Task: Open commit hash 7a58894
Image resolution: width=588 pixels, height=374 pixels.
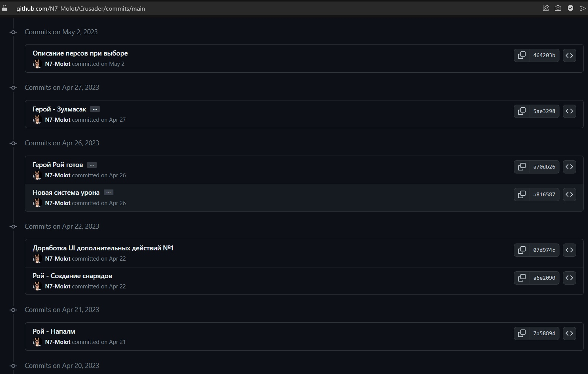Action: (544, 333)
